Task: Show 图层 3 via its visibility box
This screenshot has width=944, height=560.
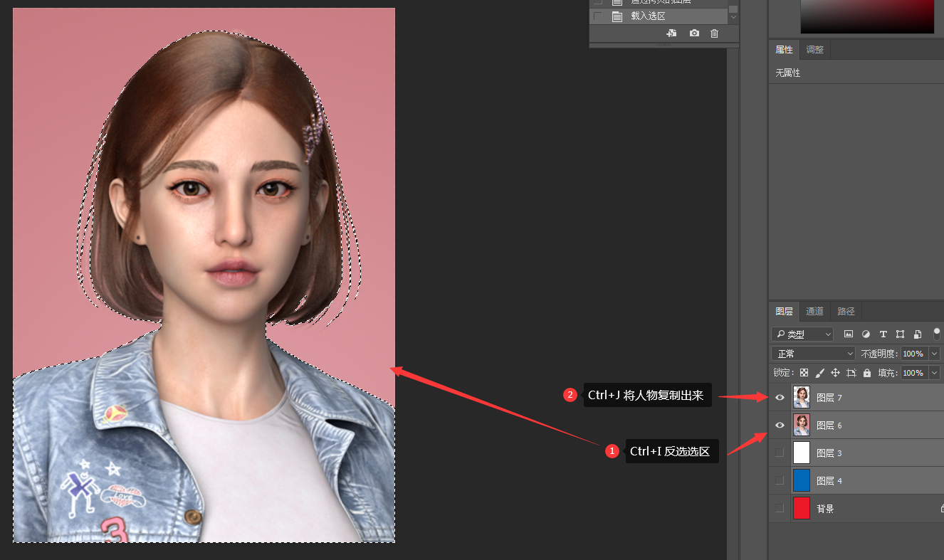Action: 780,453
